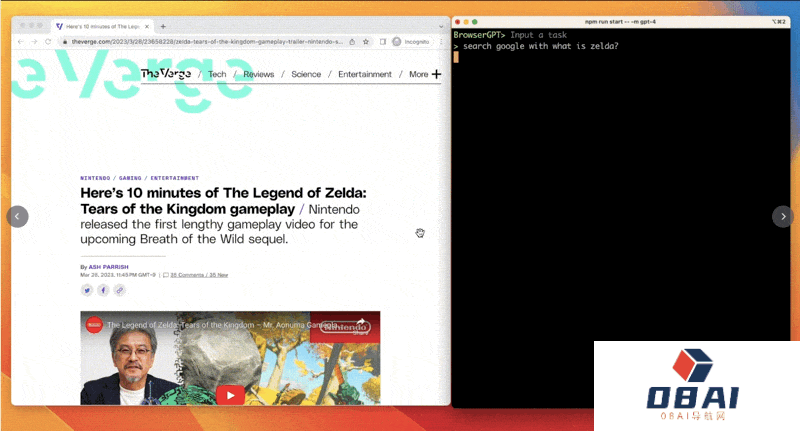Open the Science section
Screen dimensions: 800x431
click(306, 74)
